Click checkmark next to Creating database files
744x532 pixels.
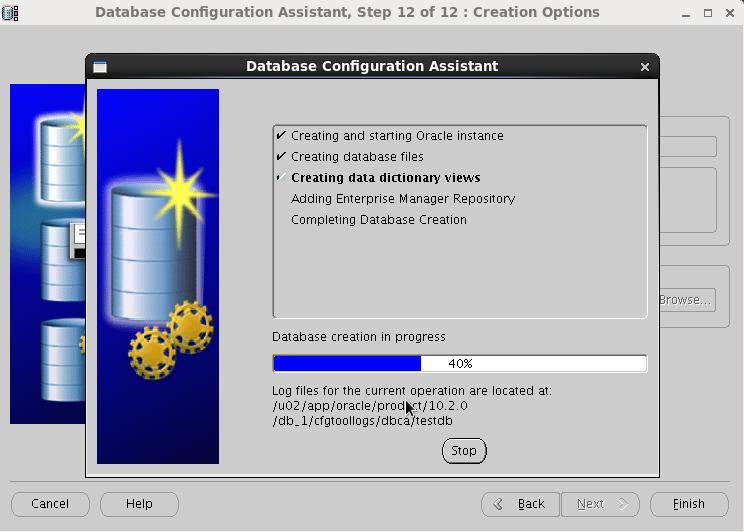281,157
